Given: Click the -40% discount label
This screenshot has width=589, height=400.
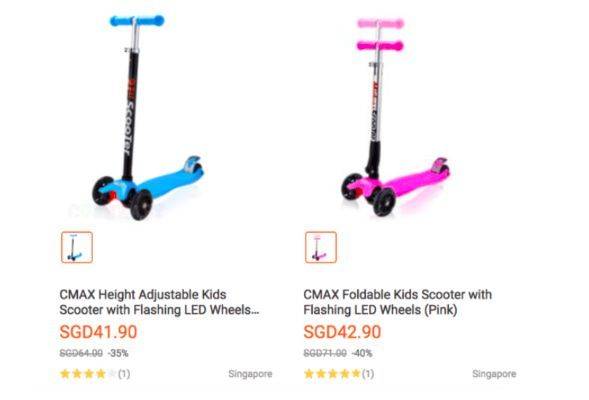Looking at the screenshot, I should (362, 353).
